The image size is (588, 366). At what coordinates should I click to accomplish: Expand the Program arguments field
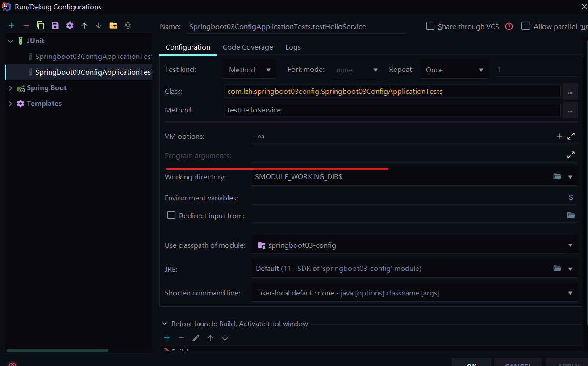coord(571,155)
